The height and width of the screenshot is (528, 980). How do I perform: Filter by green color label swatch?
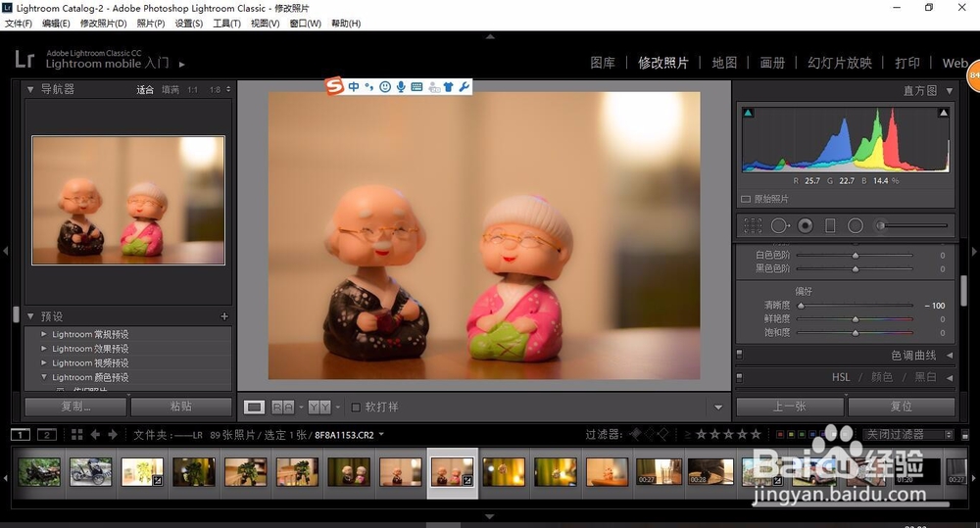pyautogui.click(x=802, y=434)
